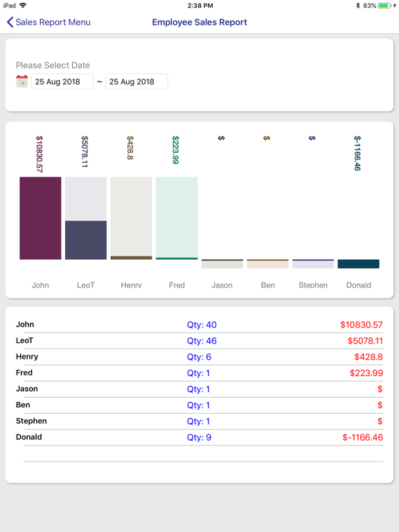Tap the Wi-Fi status icon

click(x=23, y=5)
